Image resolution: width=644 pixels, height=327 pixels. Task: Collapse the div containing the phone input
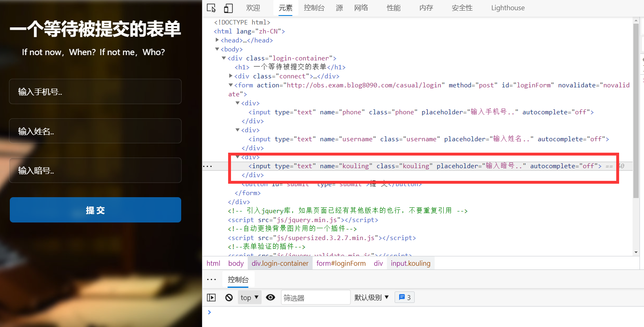238,103
